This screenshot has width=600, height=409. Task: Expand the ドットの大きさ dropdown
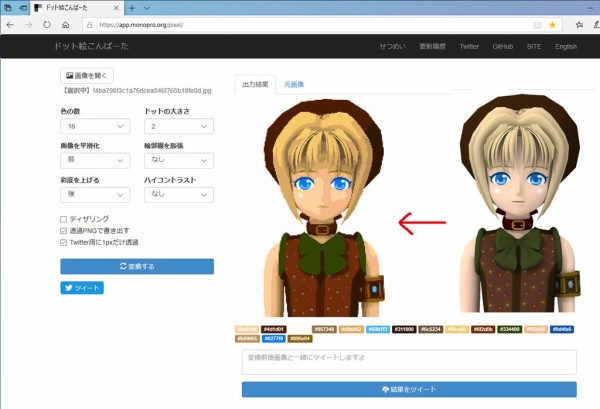coord(178,127)
